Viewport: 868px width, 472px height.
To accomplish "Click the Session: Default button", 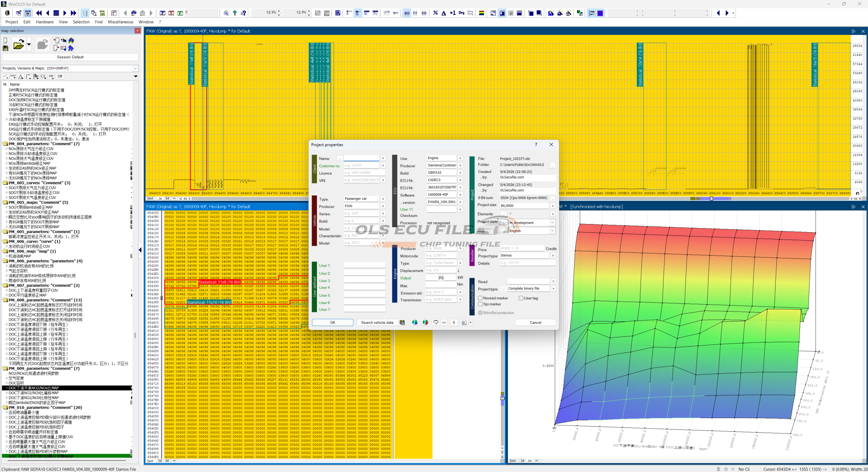I will (x=70, y=57).
